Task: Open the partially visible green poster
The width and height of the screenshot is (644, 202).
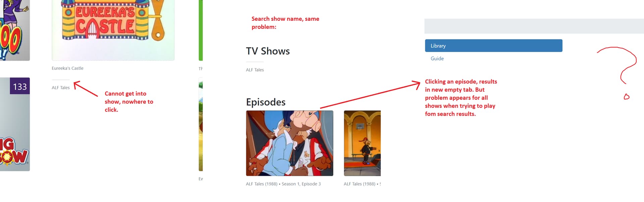Action: pyautogui.click(x=201, y=30)
